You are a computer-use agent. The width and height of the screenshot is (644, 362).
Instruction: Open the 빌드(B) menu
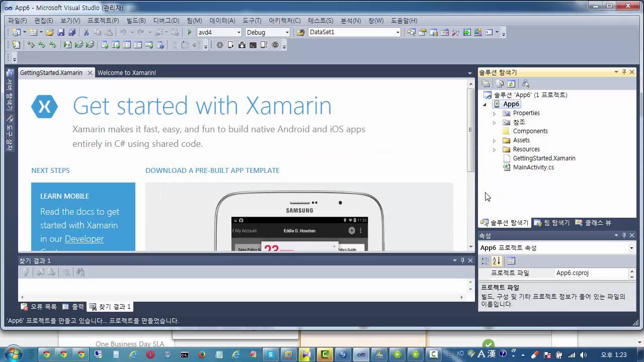[136, 21]
